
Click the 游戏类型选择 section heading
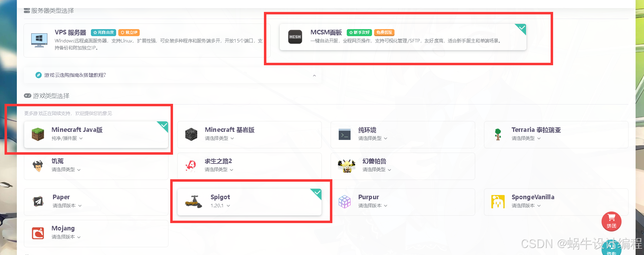click(x=51, y=96)
